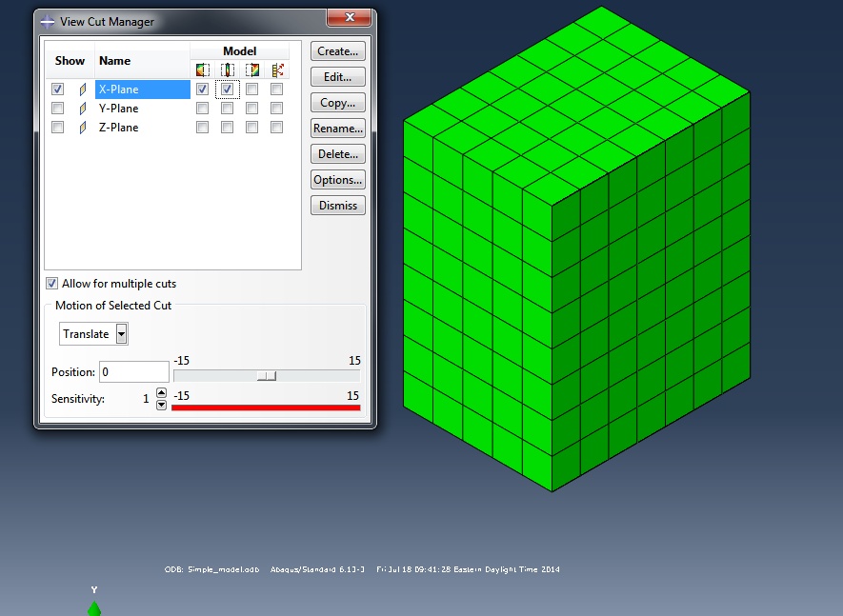This screenshot has width=843, height=616.
Task: Click the free body cut column header icon
Action: coord(277,70)
